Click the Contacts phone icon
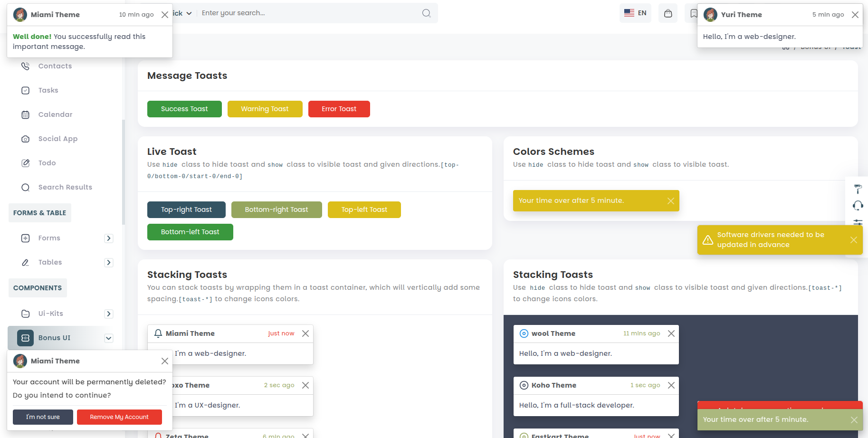Image resolution: width=868 pixels, height=438 pixels. [26, 66]
